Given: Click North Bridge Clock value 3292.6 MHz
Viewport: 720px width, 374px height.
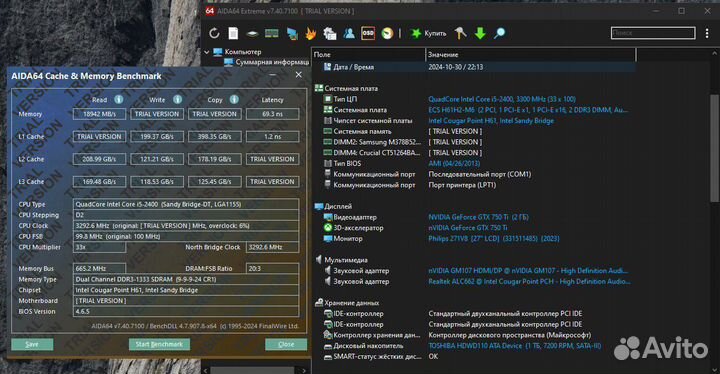Looking at the screenshot, I should (x=272, y=247).
